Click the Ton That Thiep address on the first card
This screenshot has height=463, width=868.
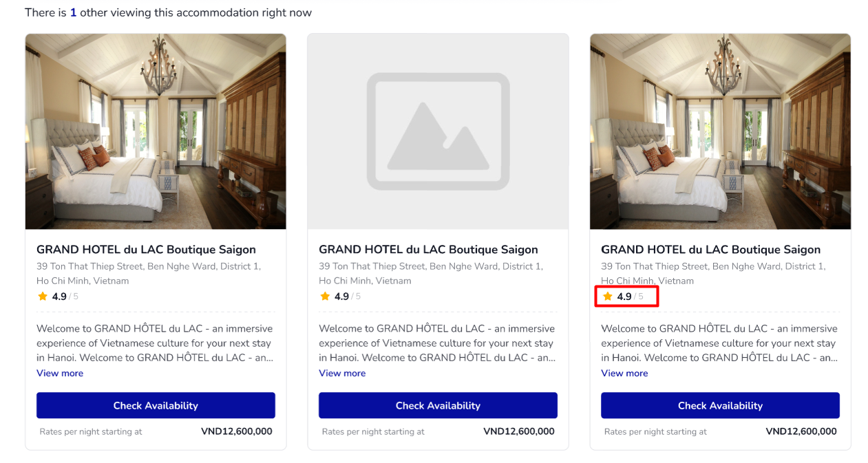(x=149, y=266)
